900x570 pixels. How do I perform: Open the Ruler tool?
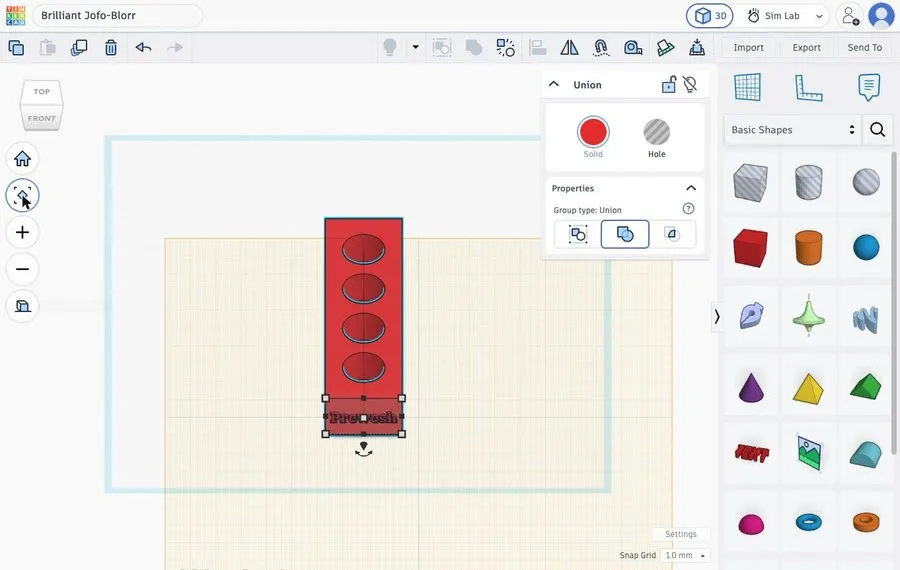click(808, 88)
